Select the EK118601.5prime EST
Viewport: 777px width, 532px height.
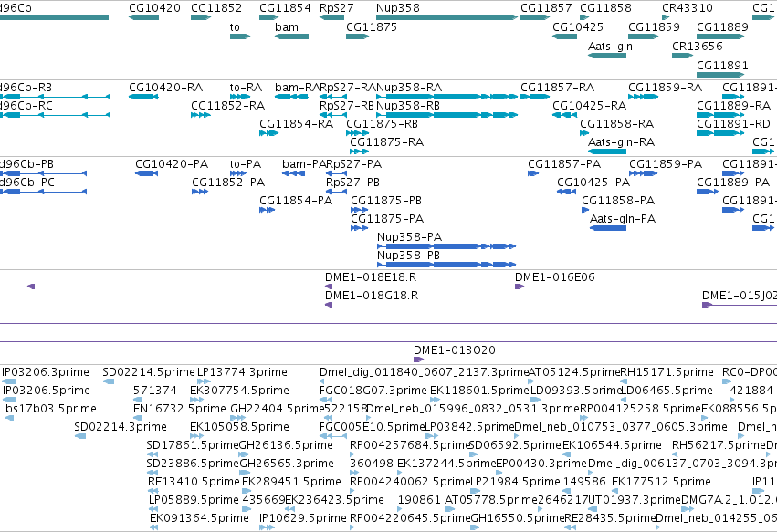[436, 400]
